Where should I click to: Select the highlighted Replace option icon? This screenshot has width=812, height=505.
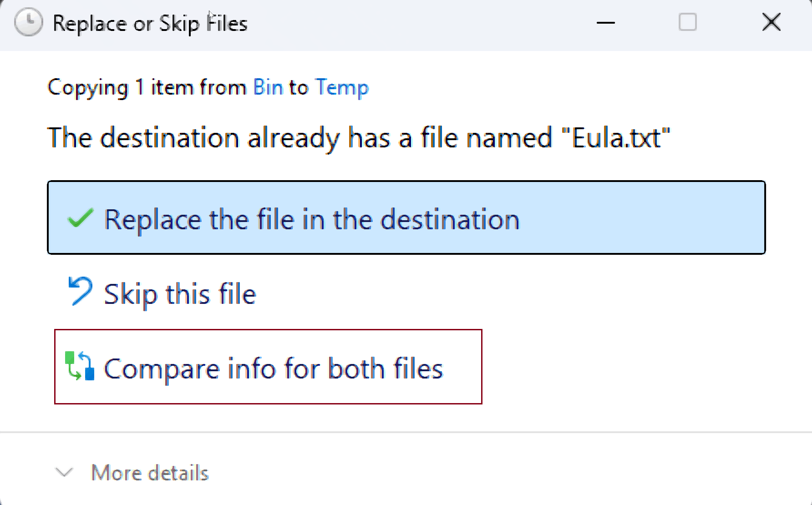80,219
